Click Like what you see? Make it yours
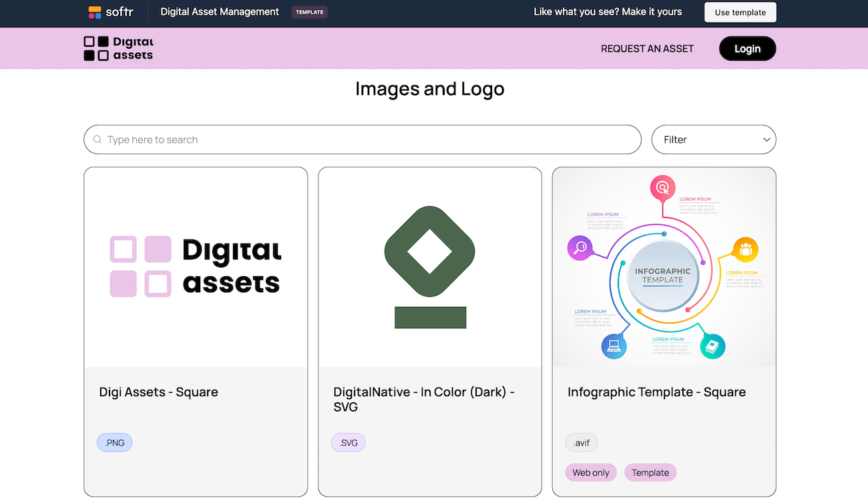868x503 pixels. pos(608,12)
